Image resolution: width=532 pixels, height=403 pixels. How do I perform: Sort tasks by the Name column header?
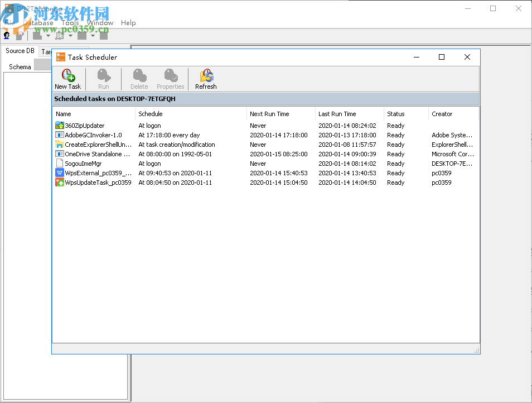(x=63, y=114)
